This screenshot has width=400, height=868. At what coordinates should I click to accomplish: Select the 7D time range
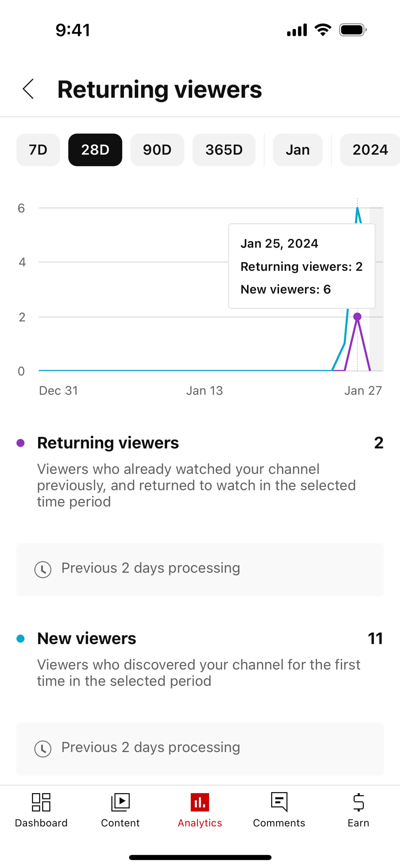click(38, 150)
